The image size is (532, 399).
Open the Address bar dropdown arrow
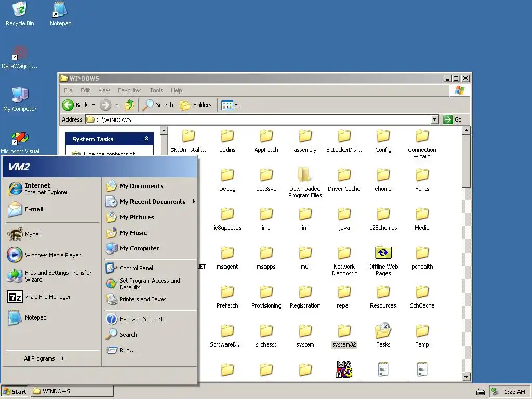pos(435,119)
